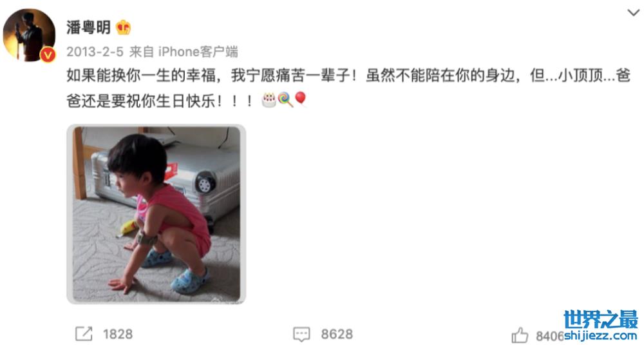Click the thumbs-up like icon
This screenshot has width=644, height=345.
(x=520, y=335)
